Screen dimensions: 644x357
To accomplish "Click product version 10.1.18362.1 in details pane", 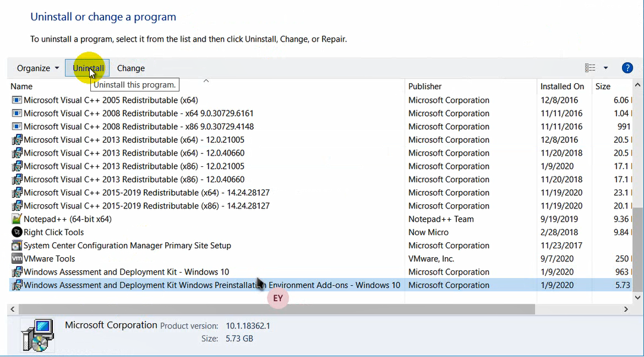I will [248, 326].
